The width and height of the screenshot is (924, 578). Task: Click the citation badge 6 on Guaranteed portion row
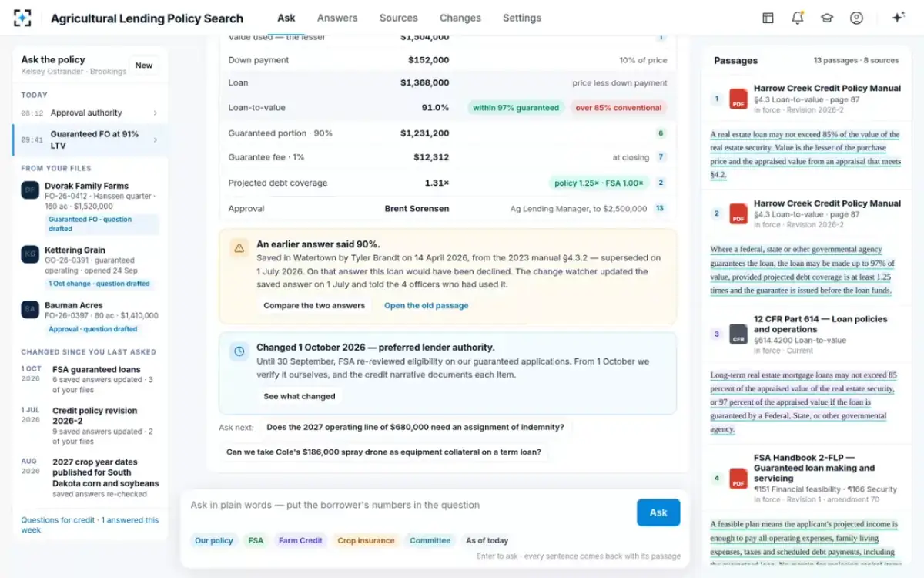[661, 133]
